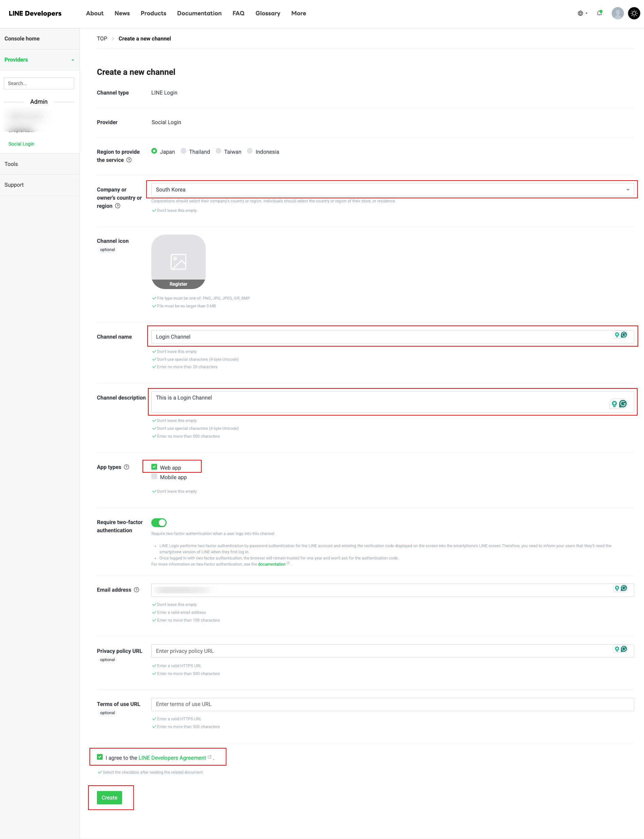The height and width of the screenshot is (839, 644).
Task: Click the LINE Developers logo
Action: [x=35, y=13]
